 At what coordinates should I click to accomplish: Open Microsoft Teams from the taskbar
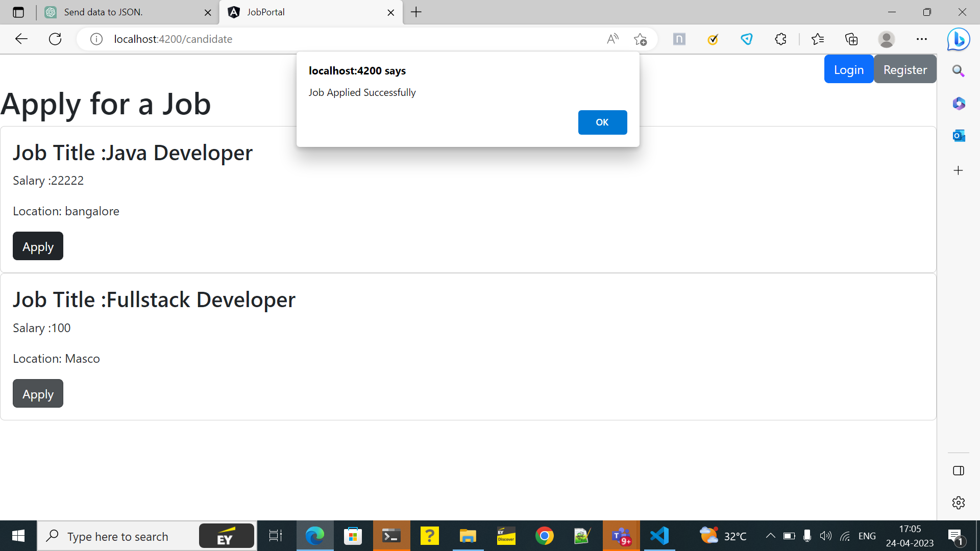pos(621,536)
